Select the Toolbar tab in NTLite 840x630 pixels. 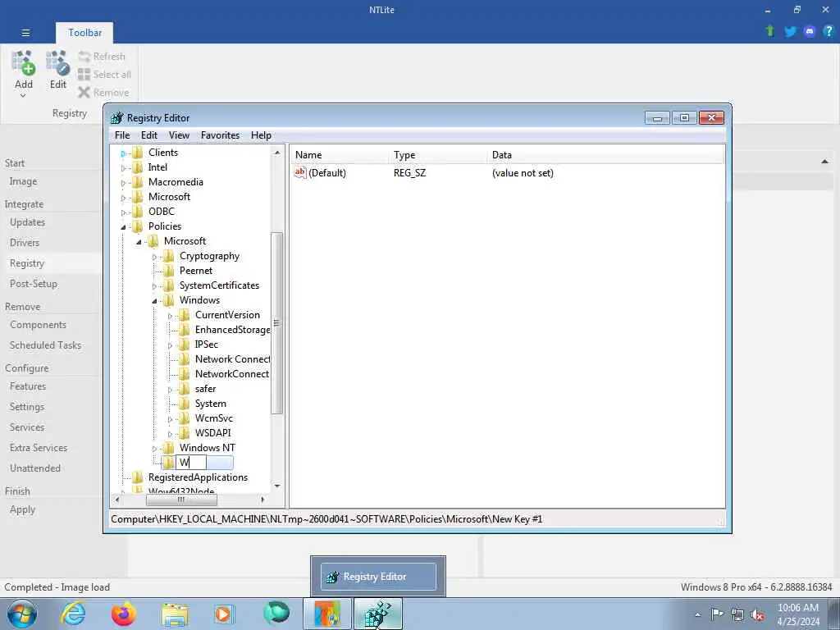pos(84,33)
